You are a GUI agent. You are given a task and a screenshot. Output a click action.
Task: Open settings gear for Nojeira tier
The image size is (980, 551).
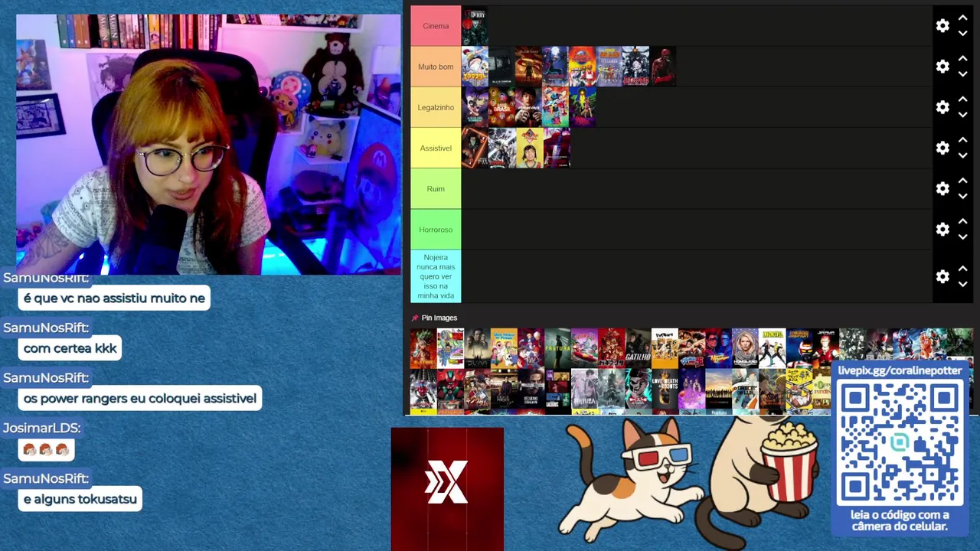[x=942, y=276]
